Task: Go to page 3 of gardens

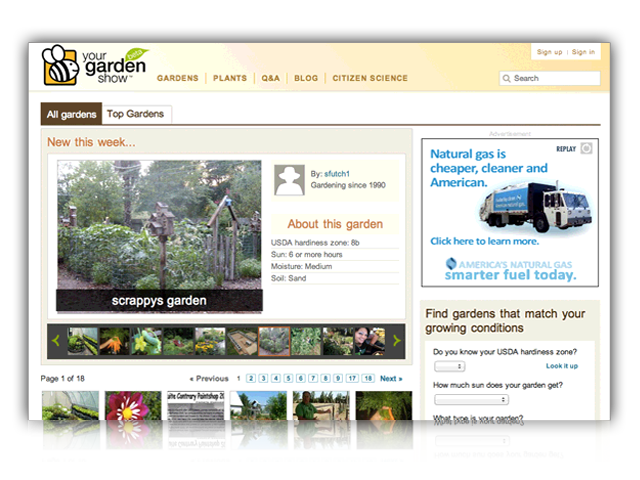Action: tap(263, 378)
